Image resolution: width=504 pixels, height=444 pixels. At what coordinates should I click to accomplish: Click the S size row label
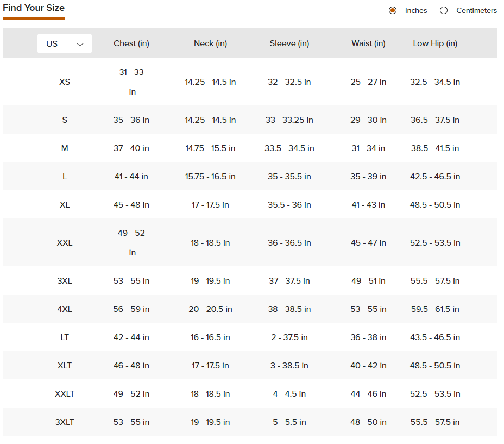tap(65, 120)
